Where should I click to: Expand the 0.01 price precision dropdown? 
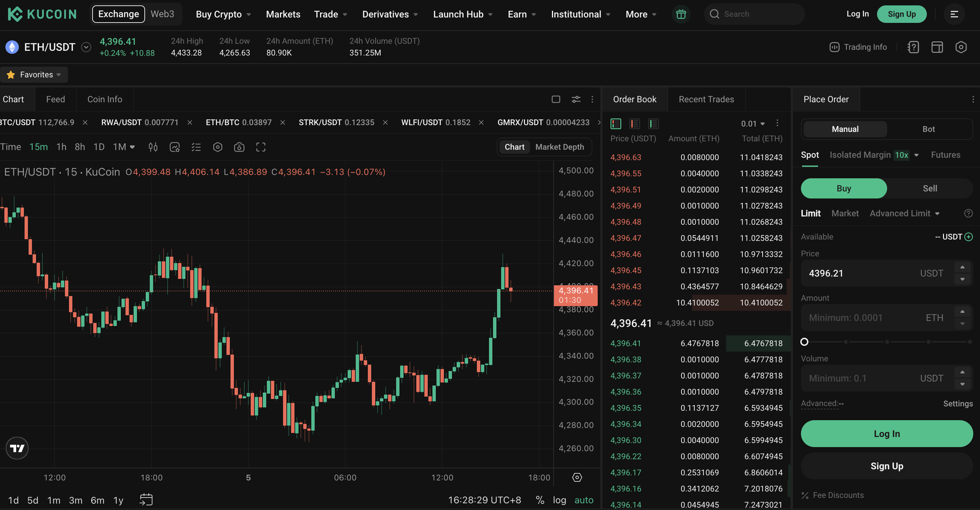coord(753,123)
